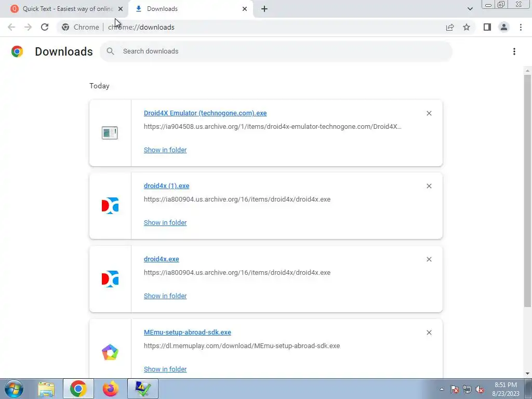Click the droid4x.exe file icon

[110, 279]
